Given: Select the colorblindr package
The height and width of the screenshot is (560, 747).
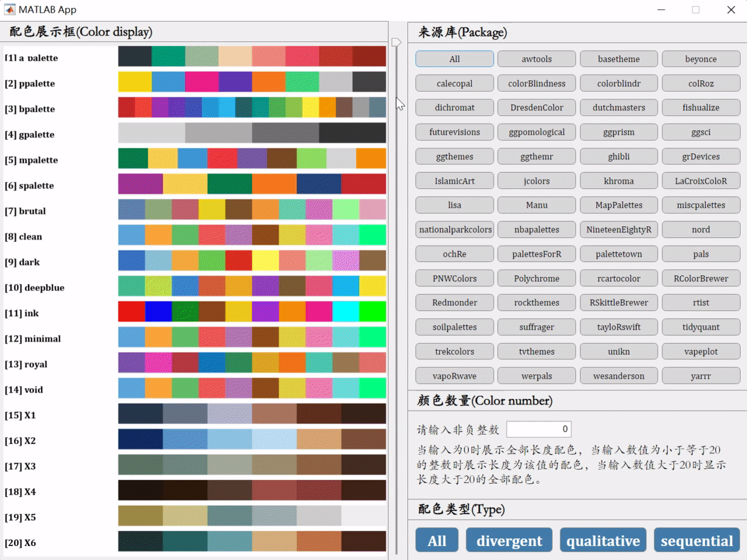Looking at the screenshot, I should 619,83.
